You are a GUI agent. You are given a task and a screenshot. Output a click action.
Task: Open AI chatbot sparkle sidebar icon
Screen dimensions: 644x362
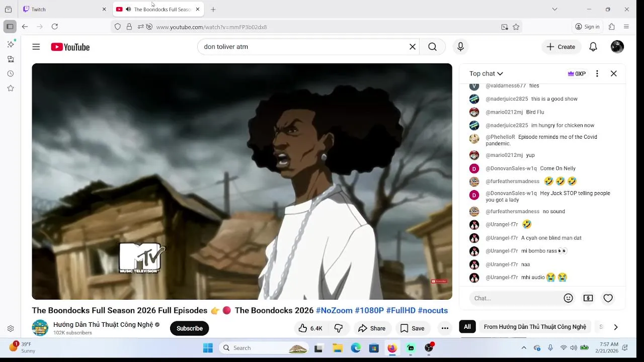pos(11,44)
